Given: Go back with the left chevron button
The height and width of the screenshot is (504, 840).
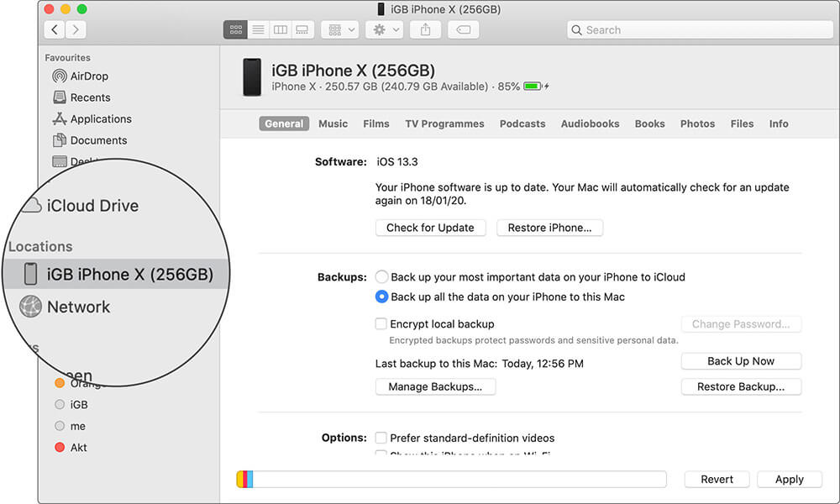Looking at the screenshot, I should (55, 30).
